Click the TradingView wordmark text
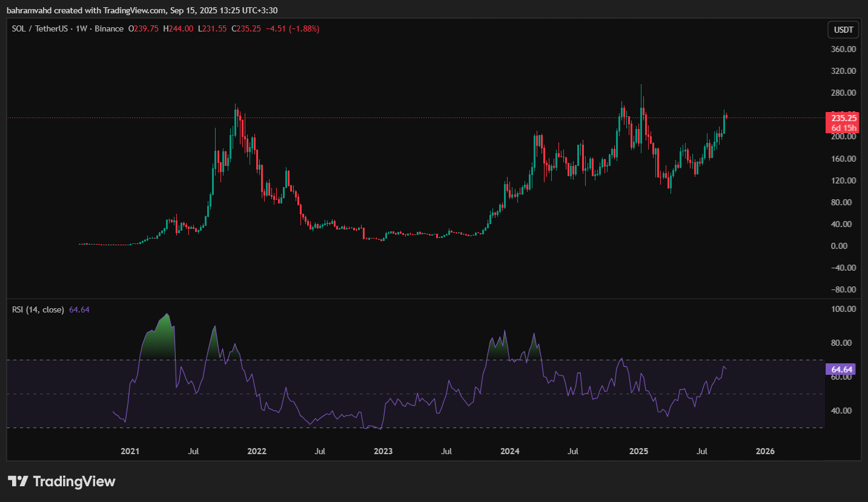 [x=74, y=481]
